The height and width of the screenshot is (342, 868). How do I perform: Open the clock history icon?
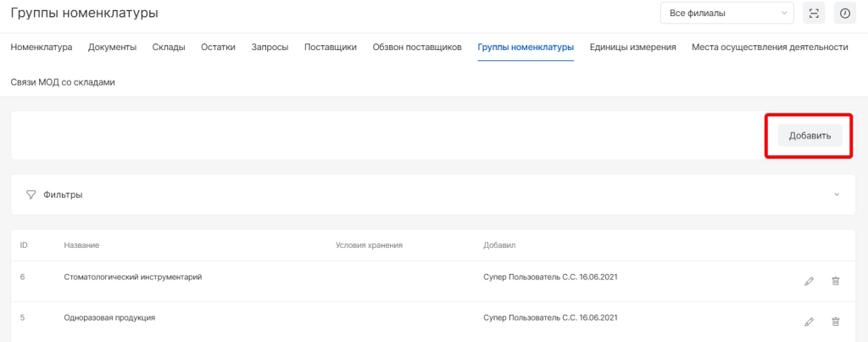click(x=844, y=13)
